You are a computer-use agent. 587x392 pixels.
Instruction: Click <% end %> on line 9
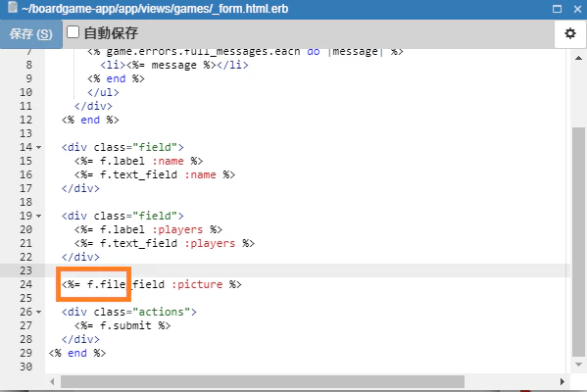116,78
